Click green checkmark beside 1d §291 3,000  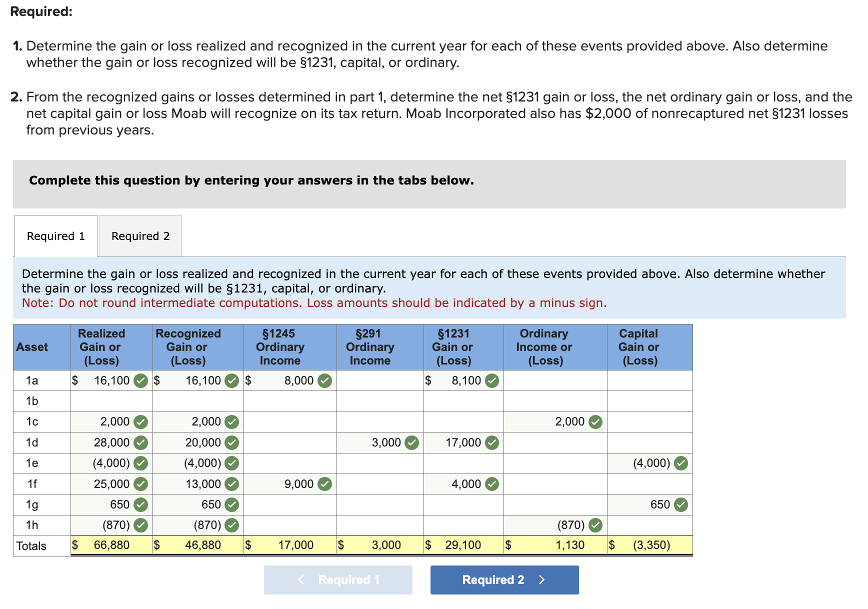pyautogui.click(x=411, y=443)
